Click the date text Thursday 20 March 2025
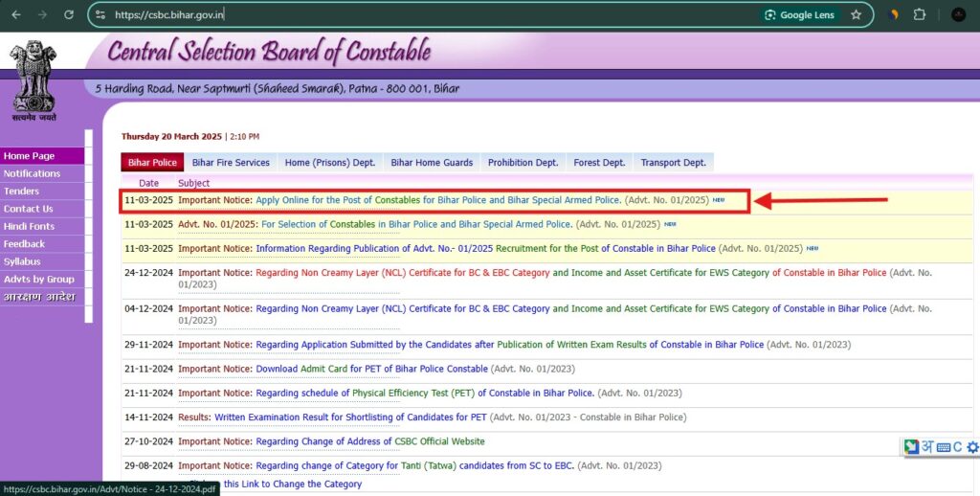This screenshot has width=980, height=496. coord(172,136)
